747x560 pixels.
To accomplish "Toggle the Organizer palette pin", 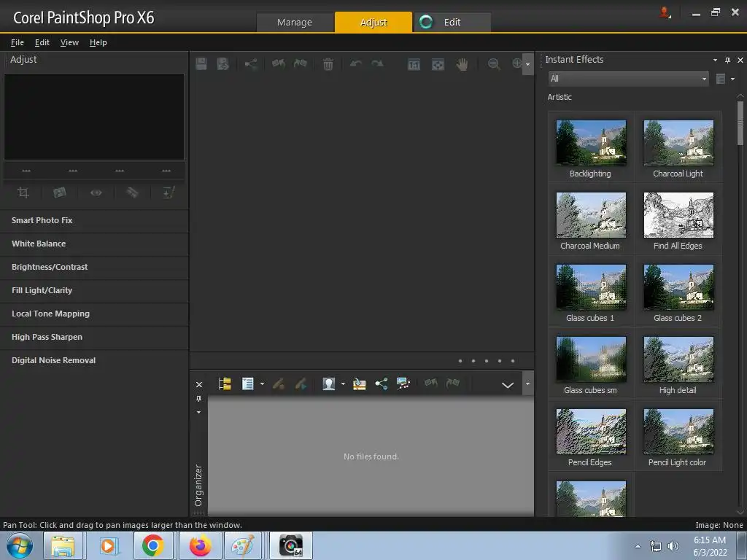I will tap(198, 399).
